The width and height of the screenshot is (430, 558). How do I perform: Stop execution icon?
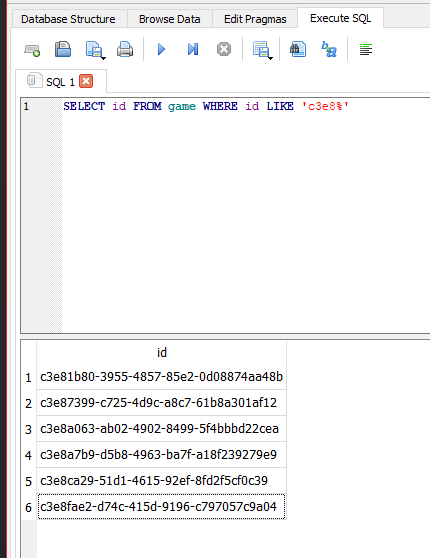224,49
